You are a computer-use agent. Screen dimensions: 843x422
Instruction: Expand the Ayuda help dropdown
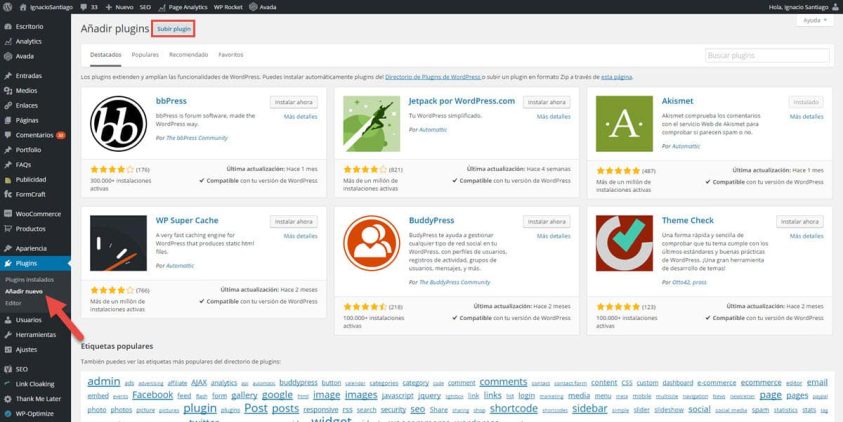[815, 20]
